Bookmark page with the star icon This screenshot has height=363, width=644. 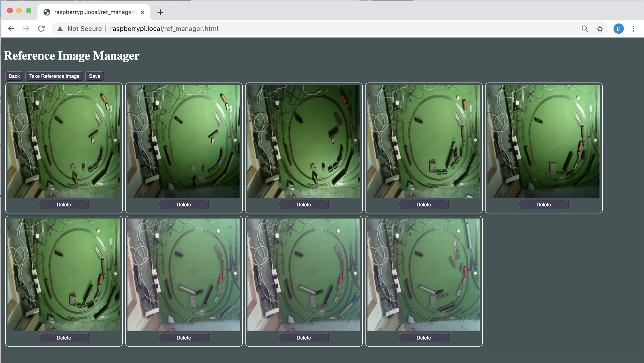[600, 29]
